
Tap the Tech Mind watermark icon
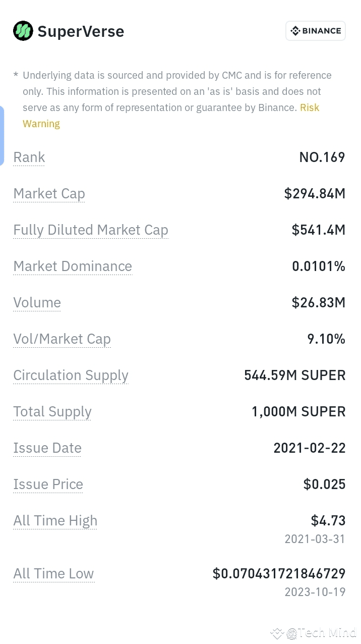(278, 633)
